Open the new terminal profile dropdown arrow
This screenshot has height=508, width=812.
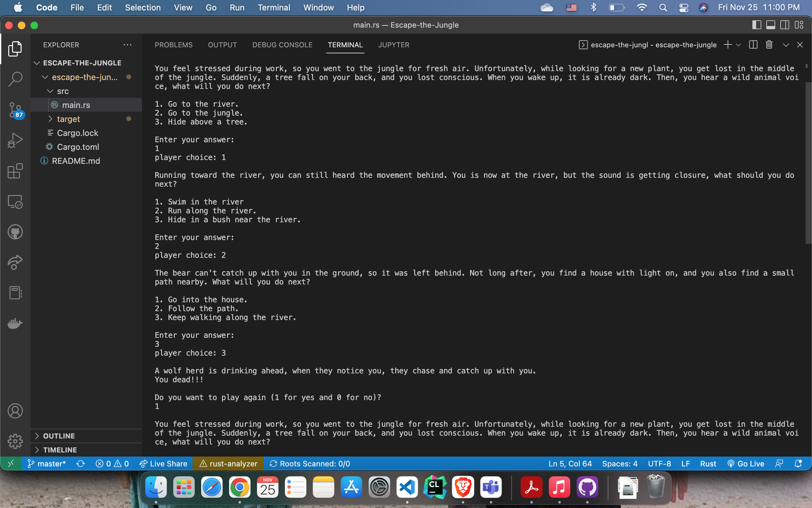point(738,45)
